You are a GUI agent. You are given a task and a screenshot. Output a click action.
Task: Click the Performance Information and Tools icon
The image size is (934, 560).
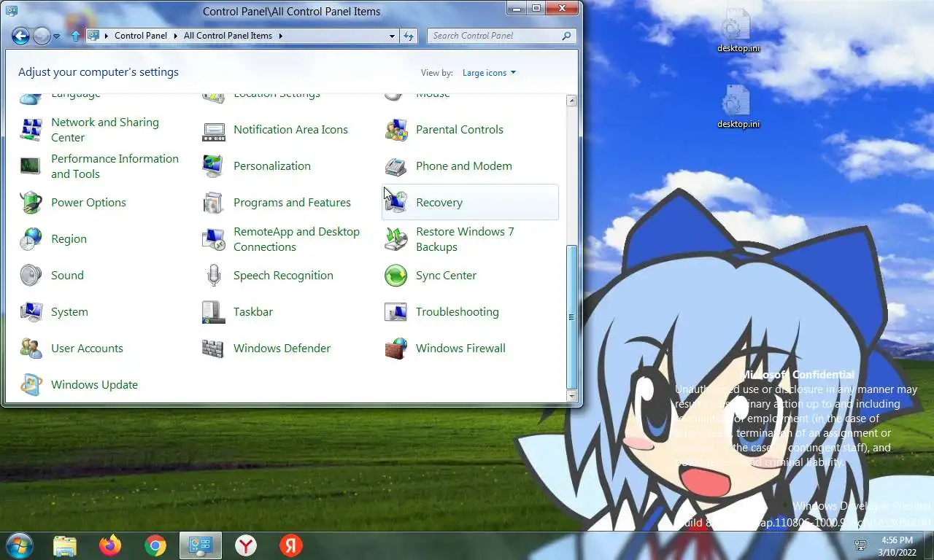(x=31, y=166)
